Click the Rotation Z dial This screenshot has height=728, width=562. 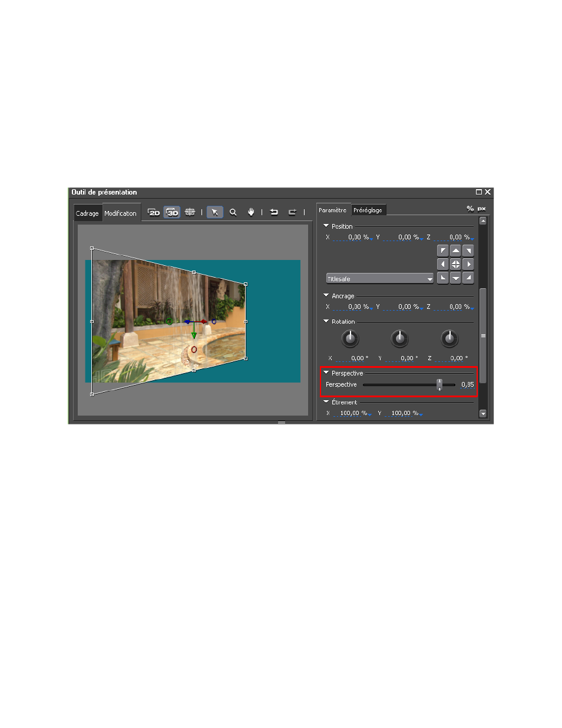[x=449, y=338]
